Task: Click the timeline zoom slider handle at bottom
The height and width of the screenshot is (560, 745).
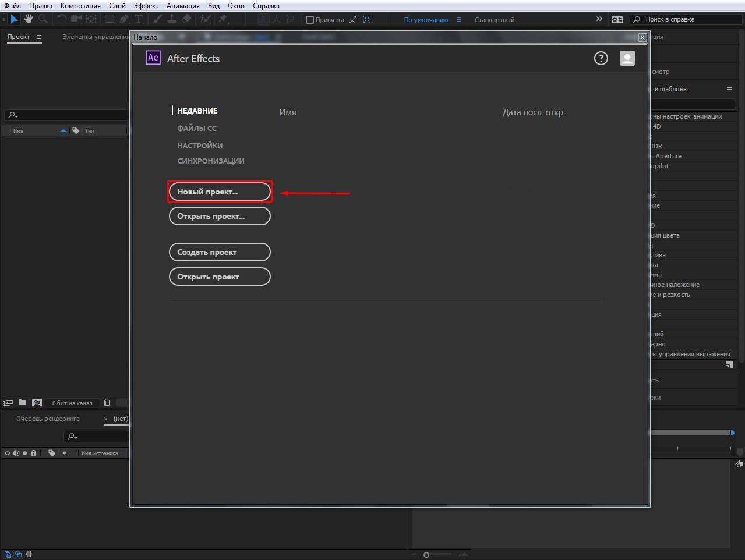Action: [x=426, y=554]
